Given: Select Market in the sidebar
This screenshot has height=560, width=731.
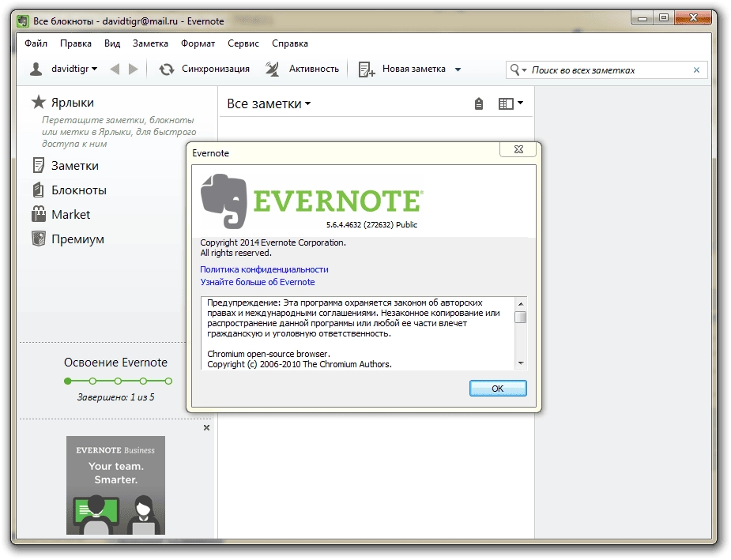Looking at the screenshot, I should (70, 214).
